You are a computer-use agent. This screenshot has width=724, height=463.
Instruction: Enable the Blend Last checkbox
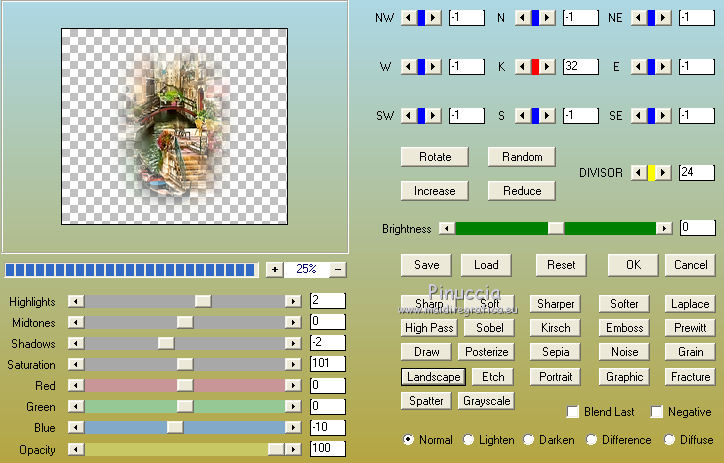click(x=573, y=411)
